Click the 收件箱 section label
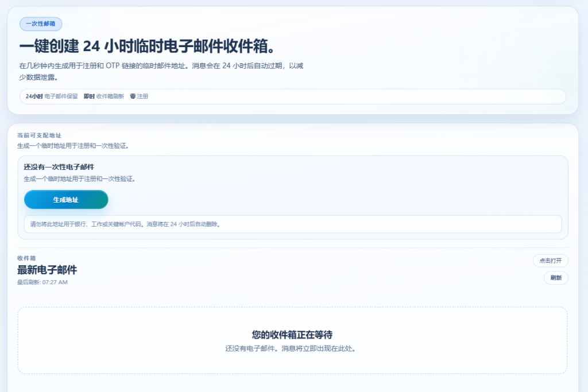 [x=25, y=258]
